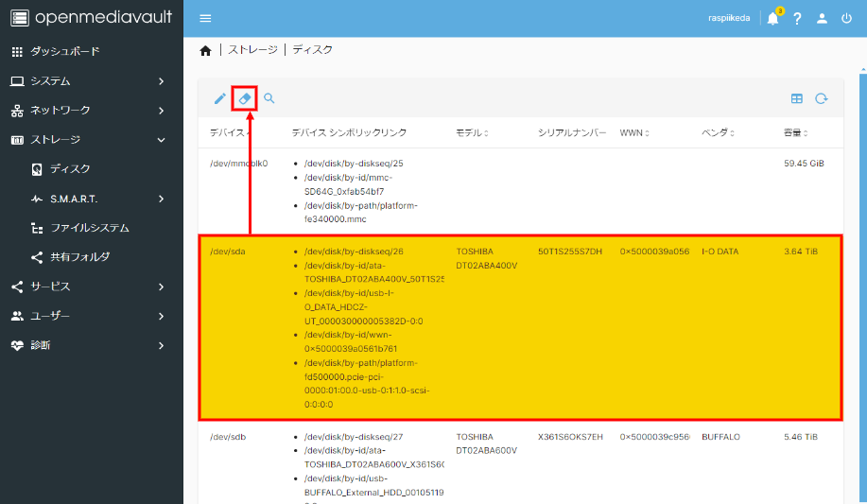Image resolution: width=867 pixels, height=504 pixels.
Task: Toggle the hamburger navigation menu
Action: coord(205,18)
